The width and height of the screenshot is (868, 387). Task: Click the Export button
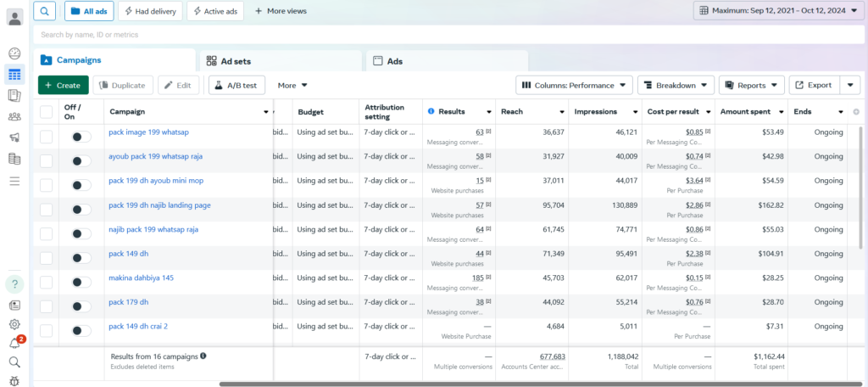coord(814,86)
